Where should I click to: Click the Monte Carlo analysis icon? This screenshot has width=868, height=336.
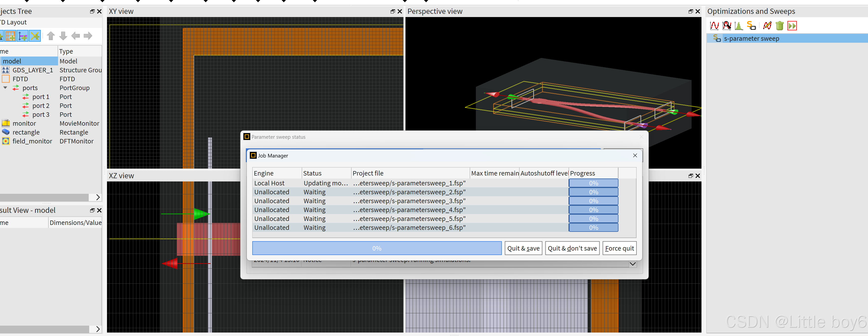(739, 26)
